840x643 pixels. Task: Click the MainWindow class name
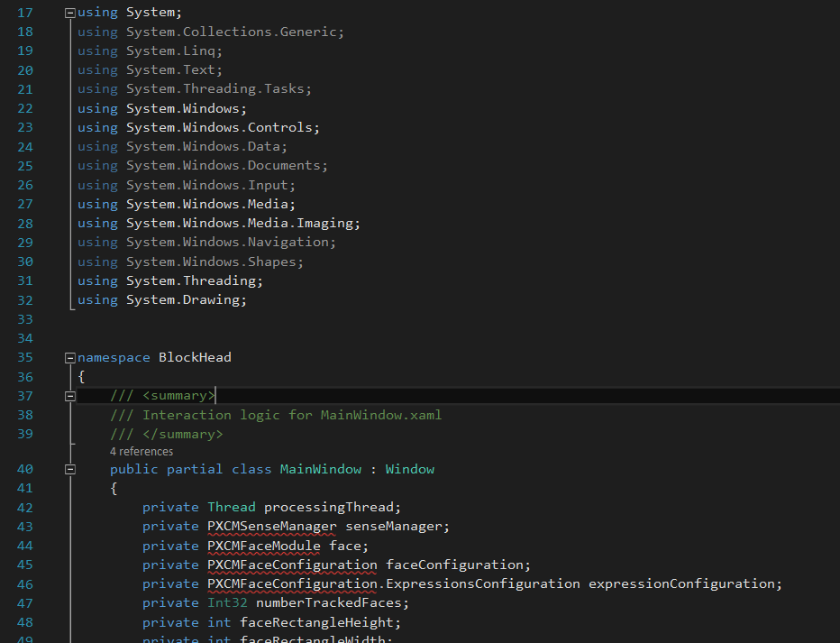point(320,469)
